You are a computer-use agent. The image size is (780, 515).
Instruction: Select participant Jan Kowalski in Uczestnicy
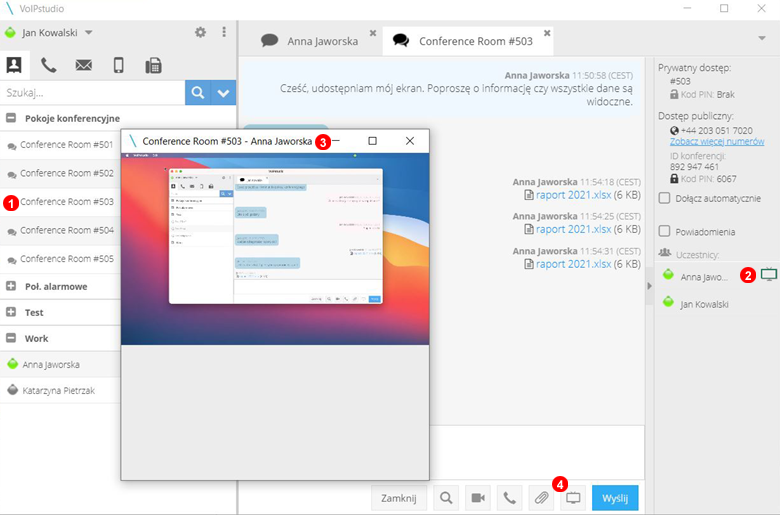click(x=704, y=304)
